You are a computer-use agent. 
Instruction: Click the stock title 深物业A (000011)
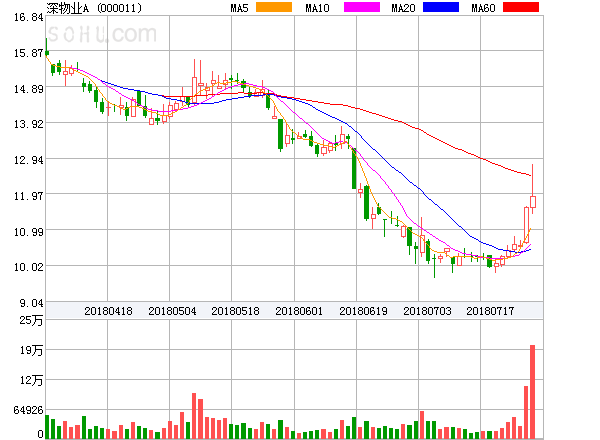94,8
